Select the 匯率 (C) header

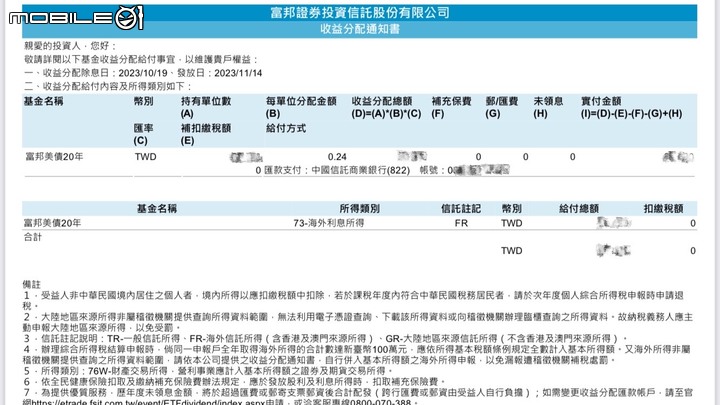click(x=143, y=135)
